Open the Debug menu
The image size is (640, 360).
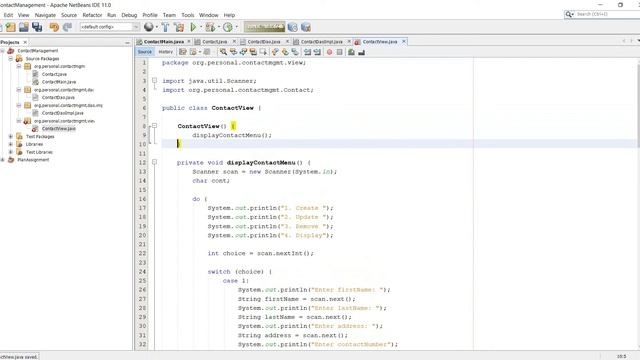tap(129, 15)
